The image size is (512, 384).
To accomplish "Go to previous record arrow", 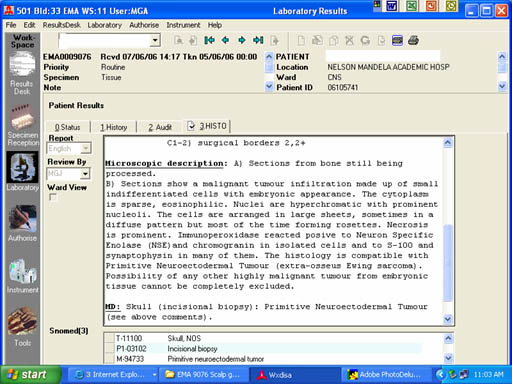I will tap(226, 40).
